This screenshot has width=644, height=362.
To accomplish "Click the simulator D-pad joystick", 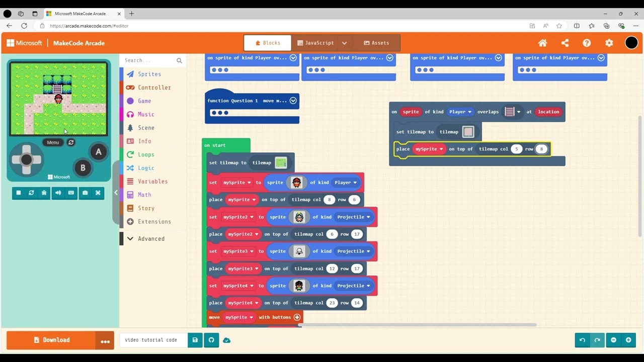I will pyautogui.click(x=26, y=160).
